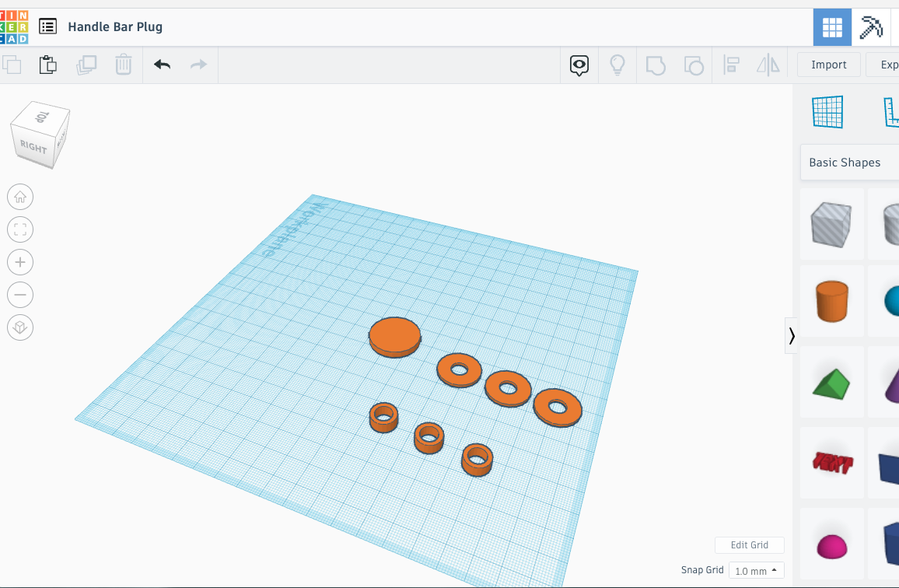Select the red Text shape
899x588 pixels.
tap(831, 462)
